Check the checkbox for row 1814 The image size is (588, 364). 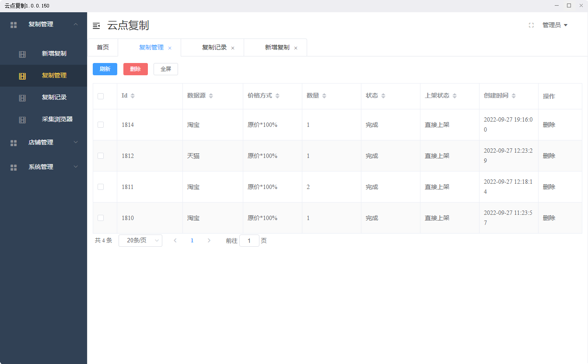(100, 124)
